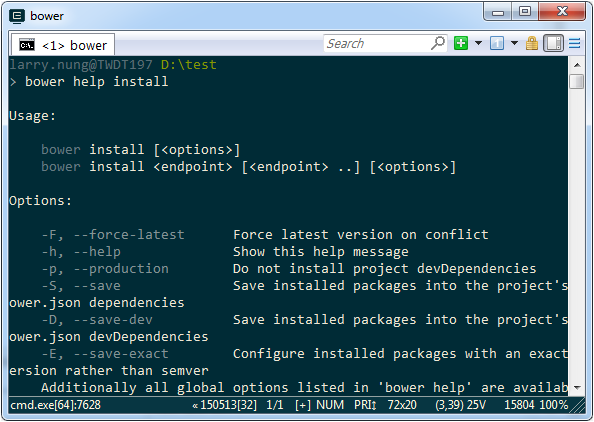
Task: Click the scrollbar down arrow
Action: (577, 388)
